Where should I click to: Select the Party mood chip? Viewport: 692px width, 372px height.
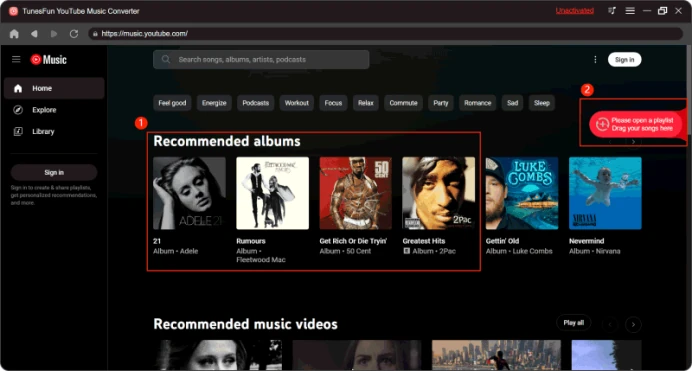[x=440, y=103]
